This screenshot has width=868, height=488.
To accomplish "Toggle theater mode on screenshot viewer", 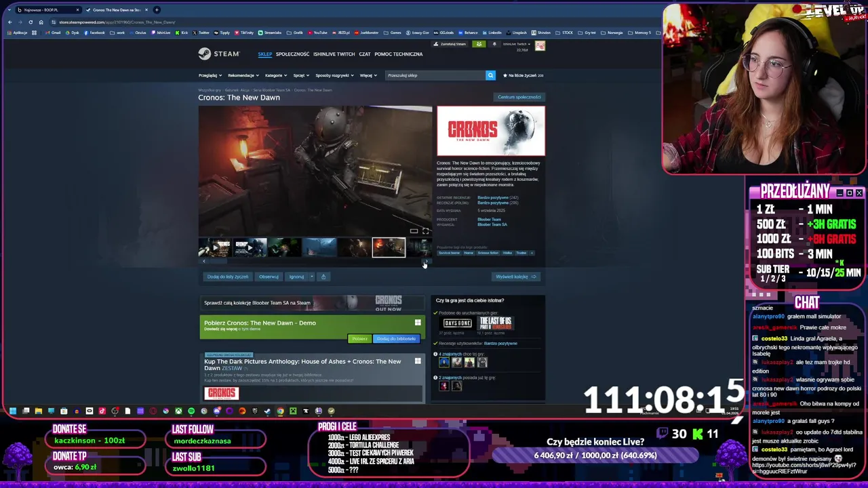I will tap(414, 231).
